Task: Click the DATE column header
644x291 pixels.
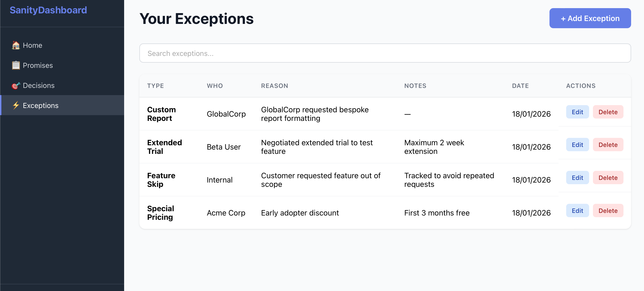Action: click(520, 86)
